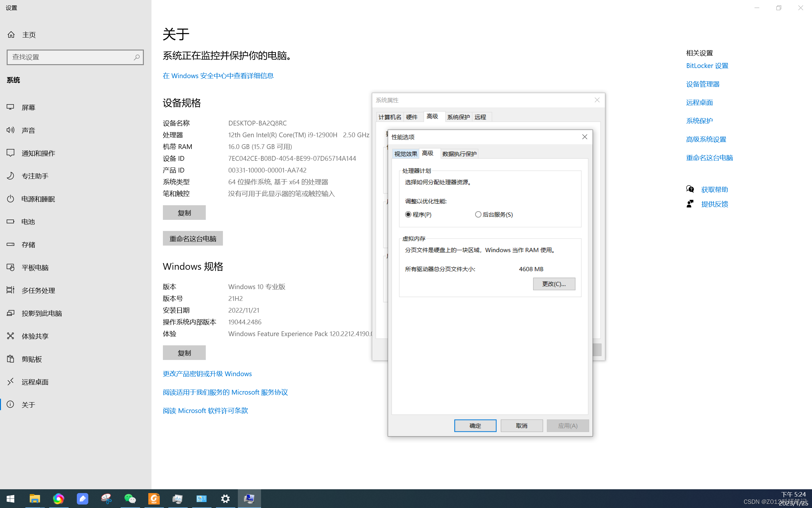Click the Change (更改) virtual memory button
Screen dimensions: 812x508
pos(554,284)
